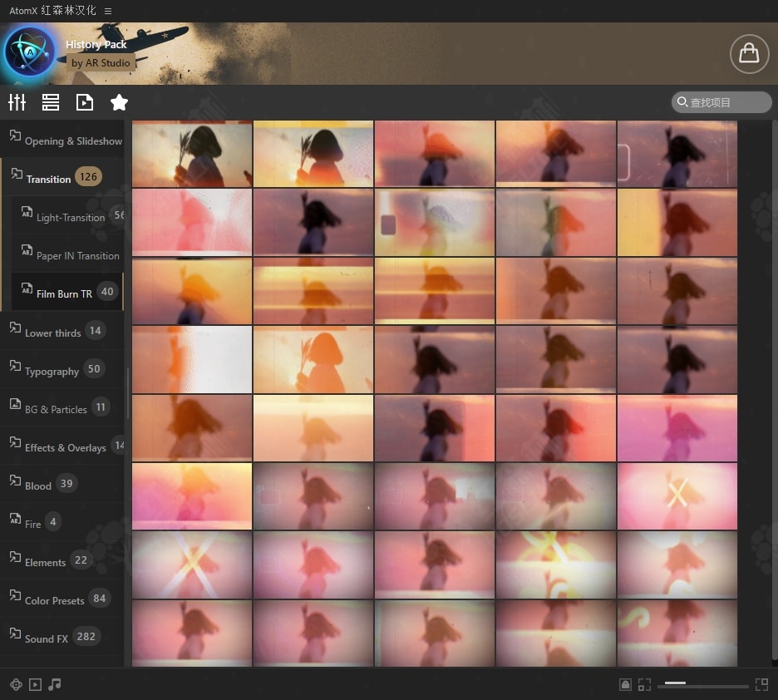
Task: Show favorites with the star icon
Action: click(x=119, y=102)
